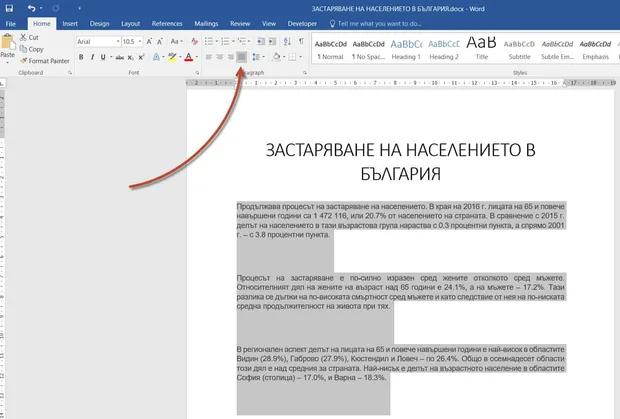620x419 pixels.
Task: Apply the Heading 1 style
Action: point(406,49)
